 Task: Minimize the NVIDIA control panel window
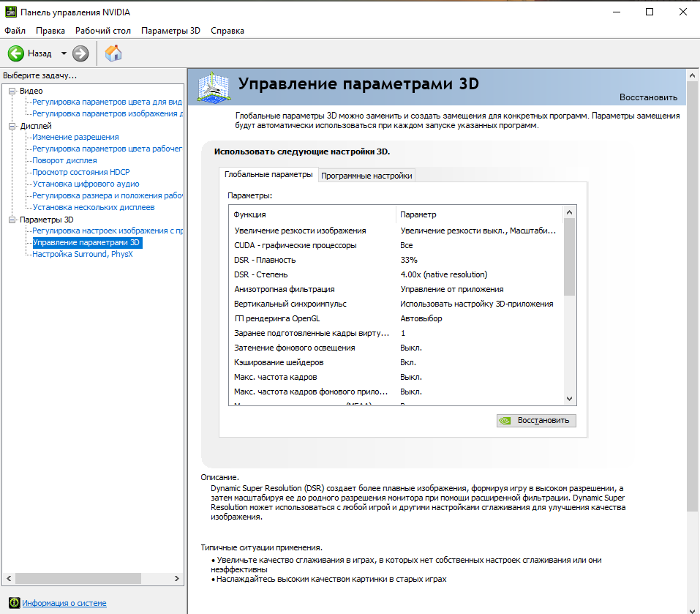coord(617,12)
